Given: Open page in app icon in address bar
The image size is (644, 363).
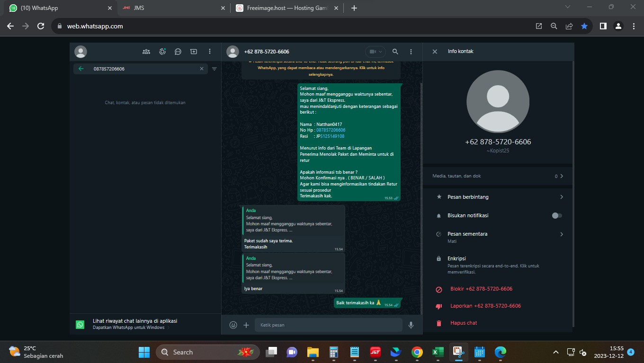Looking at the screenshot, I should [539, 27].
